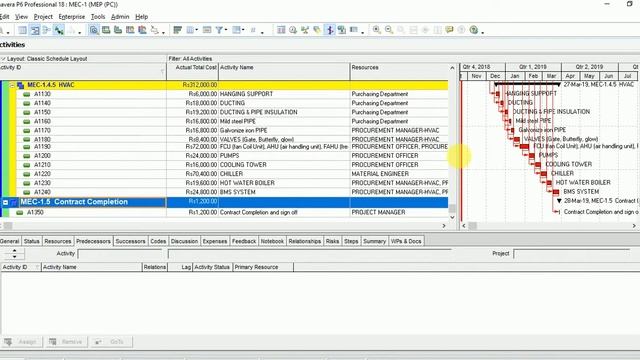The width and height of the screenshot is (640, 360).
Task: Open toolbar options arrow after Trace Logic
Action: point(163,32)
